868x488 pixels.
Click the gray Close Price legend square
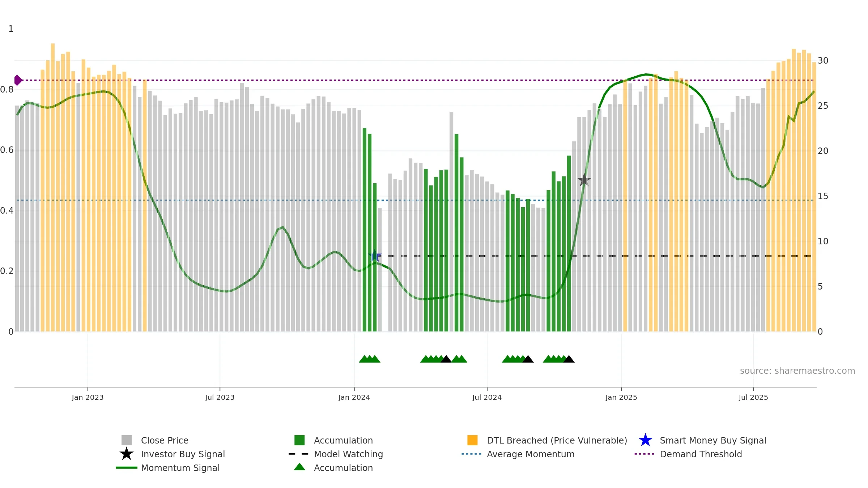[127, 440]
